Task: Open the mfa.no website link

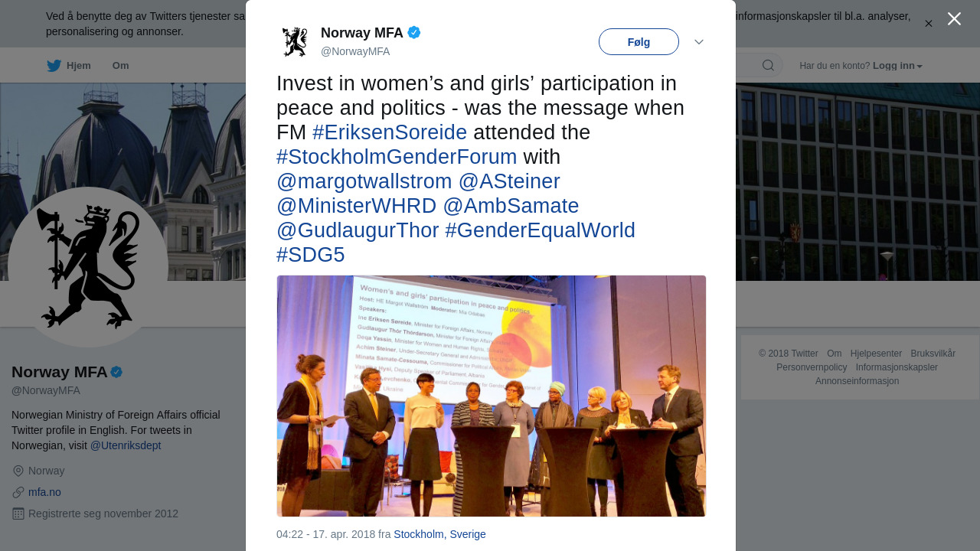Action: coord(44,492)
